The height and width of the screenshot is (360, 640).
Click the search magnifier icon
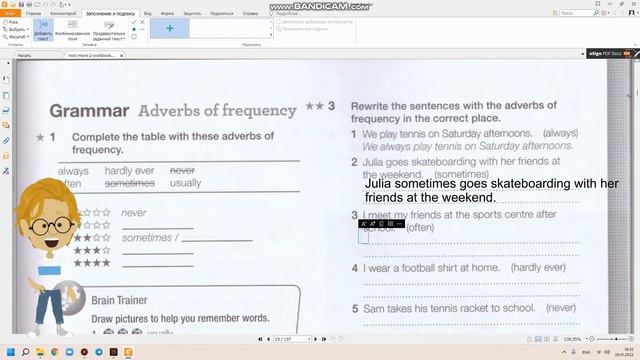(x=596, y=13)
